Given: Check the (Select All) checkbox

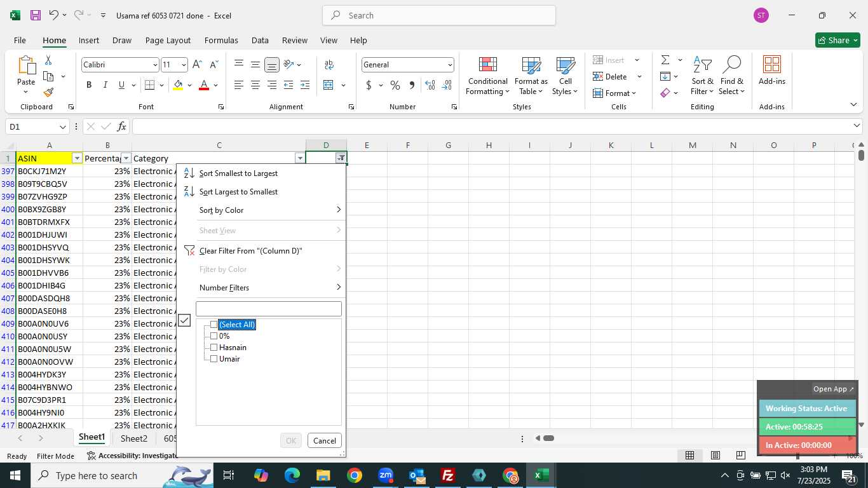Looking at the screenshot, I should (x=214, y=325).
